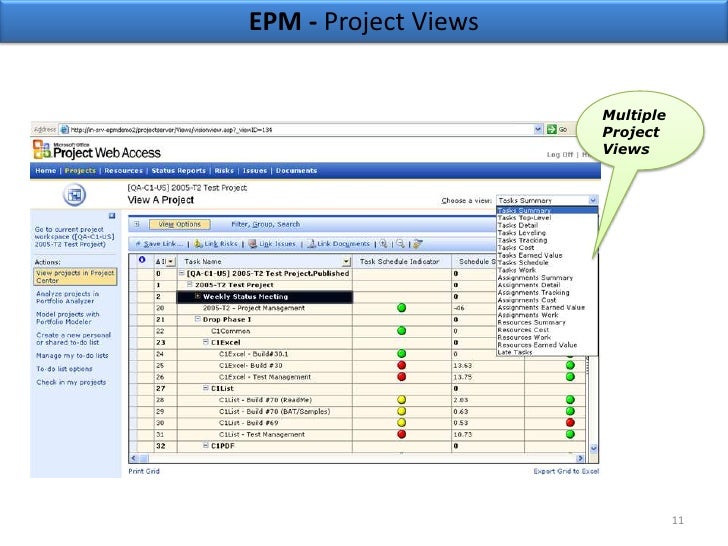Screen dimensions: 728x546
Task: Click the browser address URL field
Action: (301, 130)
